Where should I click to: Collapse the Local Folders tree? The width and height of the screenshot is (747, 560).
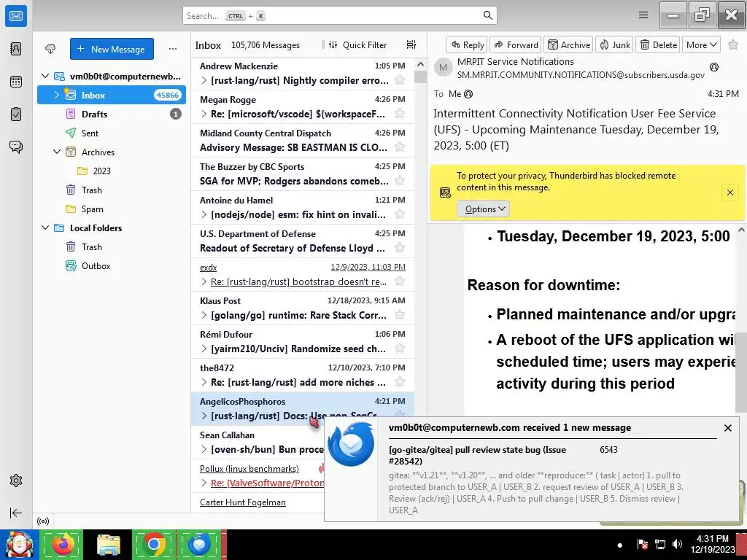coord(44,227)
